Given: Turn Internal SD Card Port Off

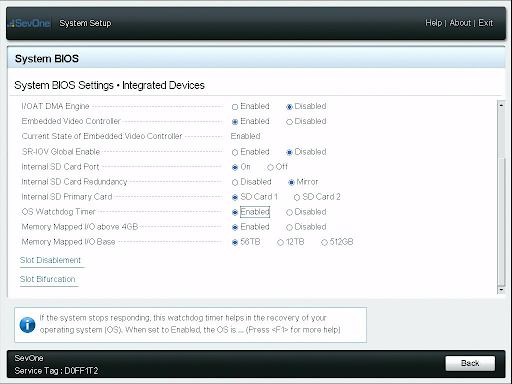Looking at the screenshot, I should click(x=270, y=167).
